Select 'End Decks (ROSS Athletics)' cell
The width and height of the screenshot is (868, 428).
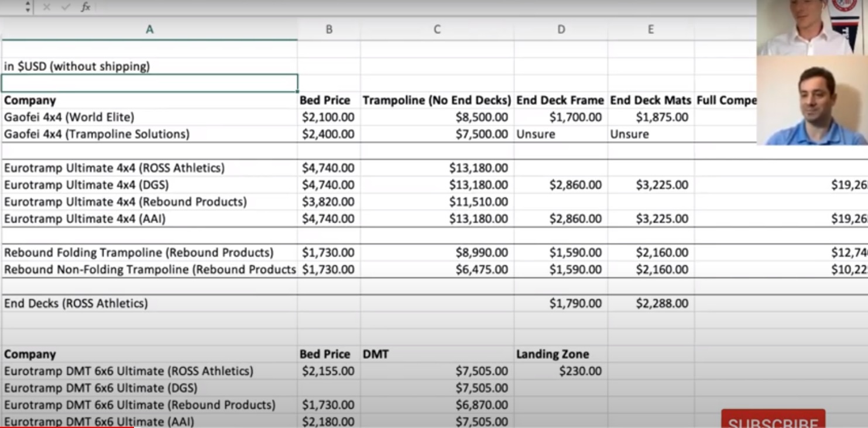click(x=149, y=303)
